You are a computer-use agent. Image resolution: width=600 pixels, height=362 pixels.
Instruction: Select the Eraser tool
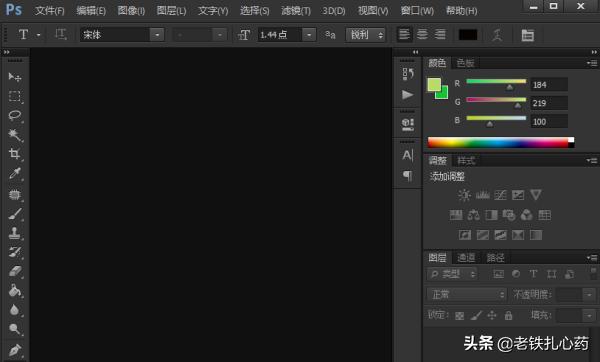pos(15,271)
